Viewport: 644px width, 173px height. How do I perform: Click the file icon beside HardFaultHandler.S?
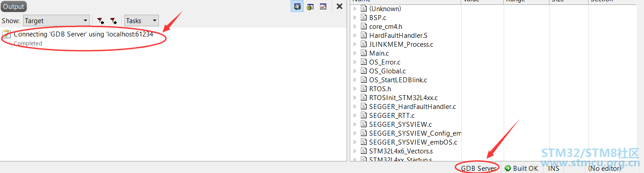(363, 35)
